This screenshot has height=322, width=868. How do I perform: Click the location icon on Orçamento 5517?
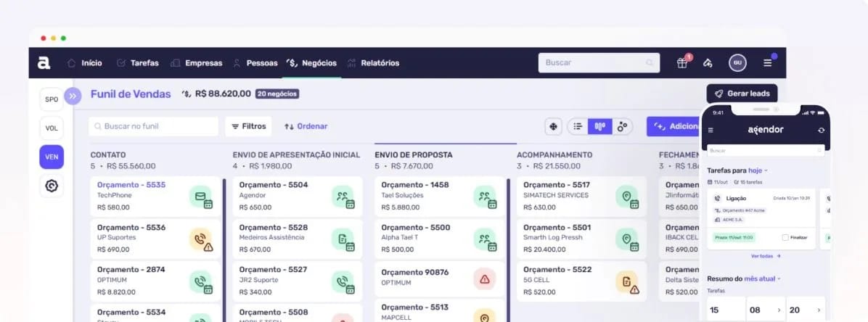click(x=627, y=197)
